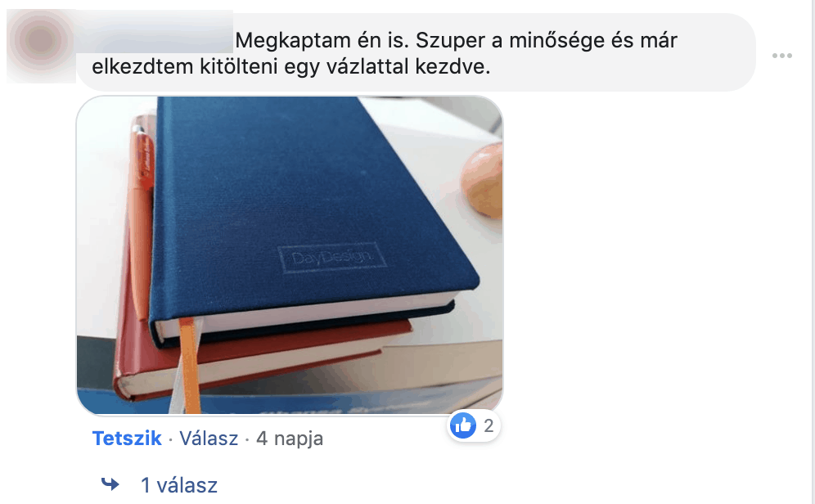View who reacted via count 2
815x504 pixels.
[x=488, y=425]
